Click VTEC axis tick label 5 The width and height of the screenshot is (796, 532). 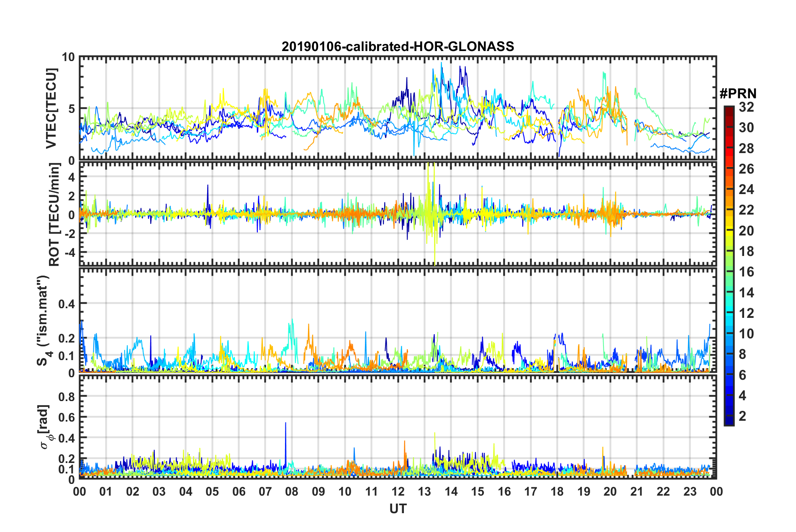click(x=72, y=109)
